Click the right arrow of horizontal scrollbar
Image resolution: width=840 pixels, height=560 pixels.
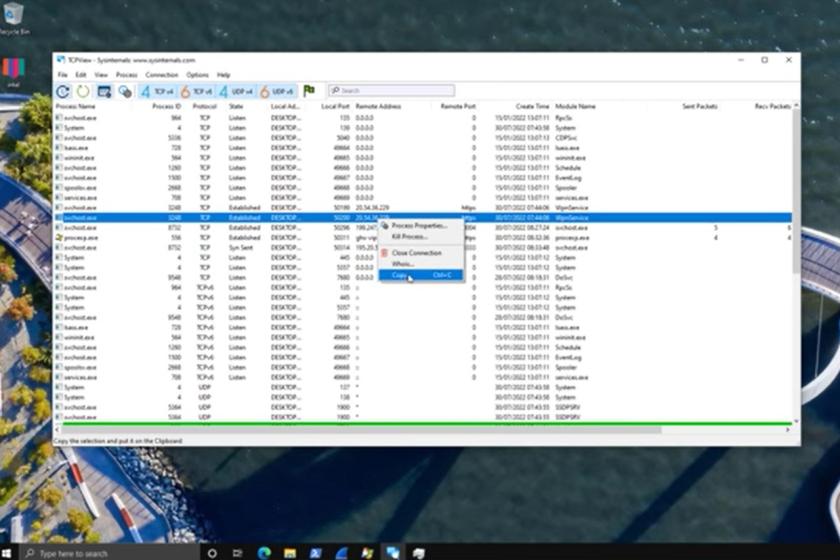point(788,430)
